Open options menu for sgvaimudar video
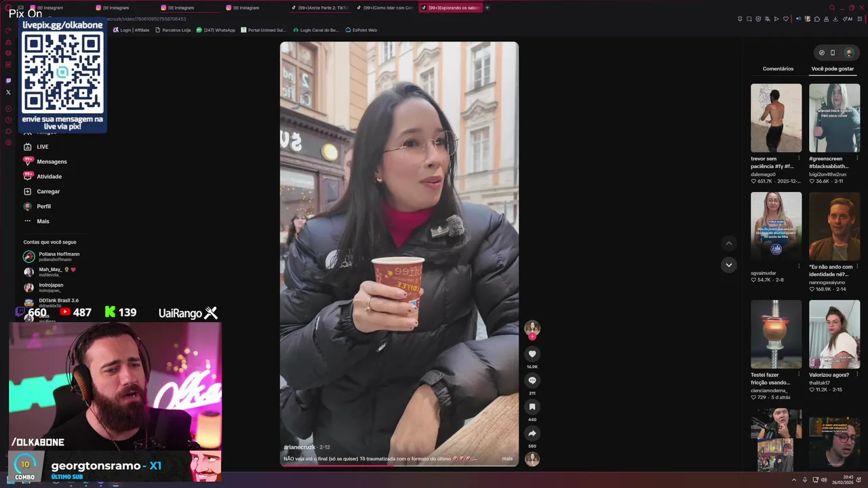This screenshot has height=488, width=868. click(799, 266)
